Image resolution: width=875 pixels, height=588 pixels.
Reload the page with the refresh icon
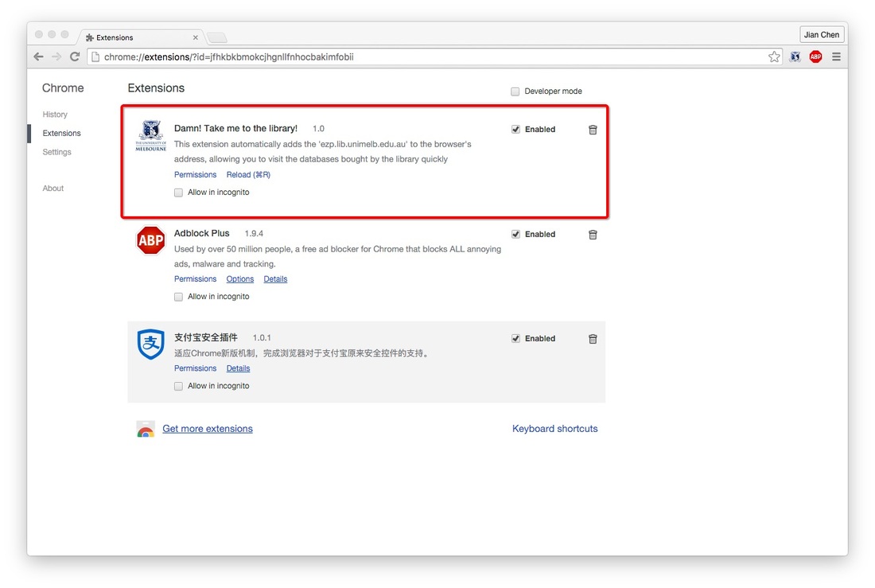point(74,56)
